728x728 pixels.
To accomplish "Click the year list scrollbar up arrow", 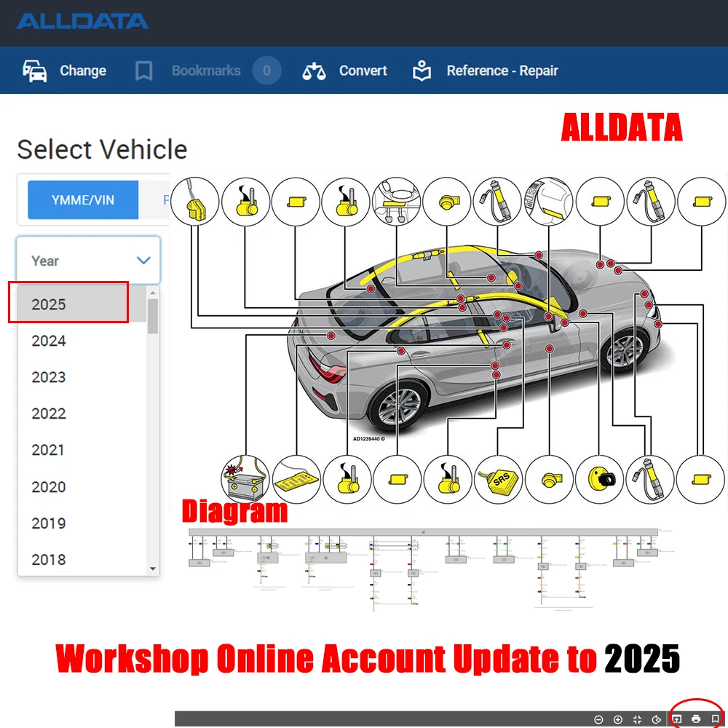I will pos(153,293).
